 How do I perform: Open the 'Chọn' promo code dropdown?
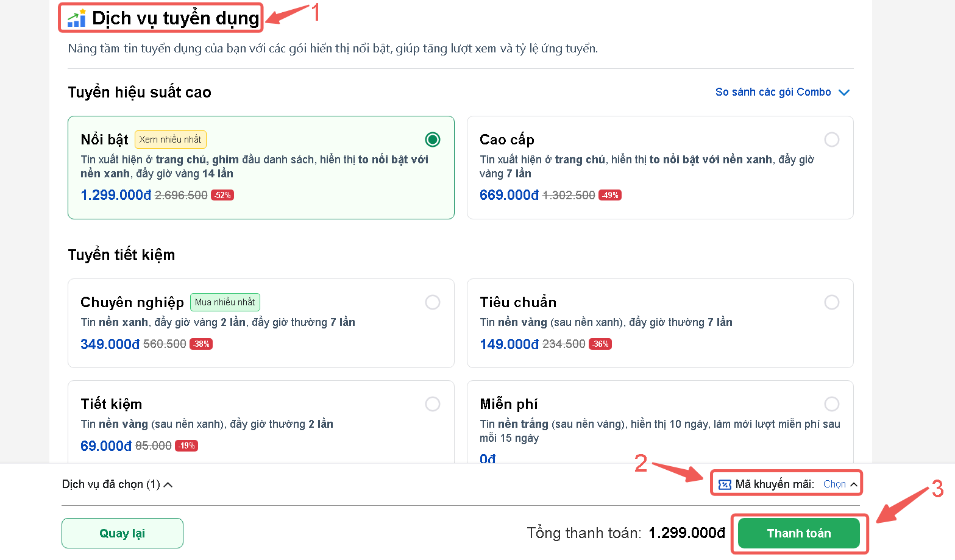pos(840,484)
